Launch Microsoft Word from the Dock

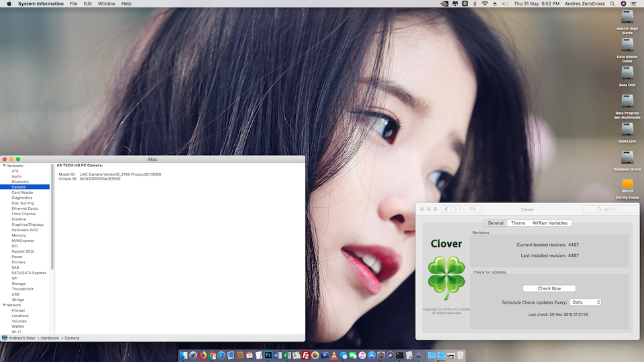pyautogui.click(x=278, y=355)
